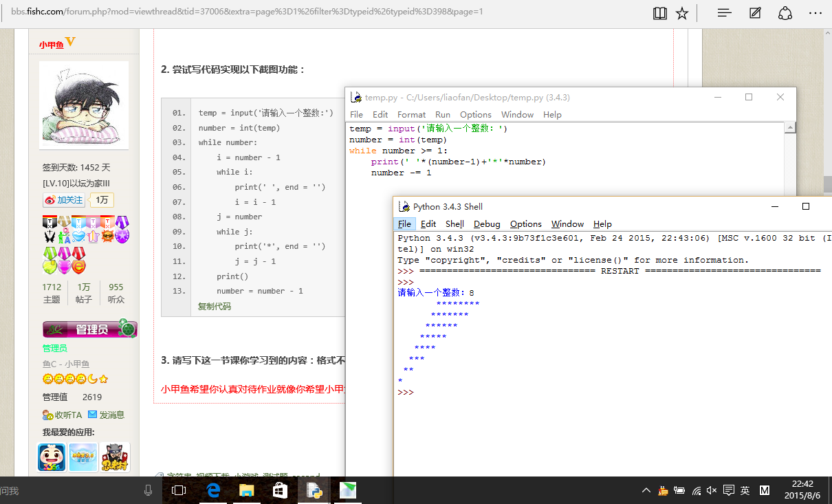Mute audio via the speaker tray icon
The height and width of the screenshot is (504, 832).
pos(711,490)
